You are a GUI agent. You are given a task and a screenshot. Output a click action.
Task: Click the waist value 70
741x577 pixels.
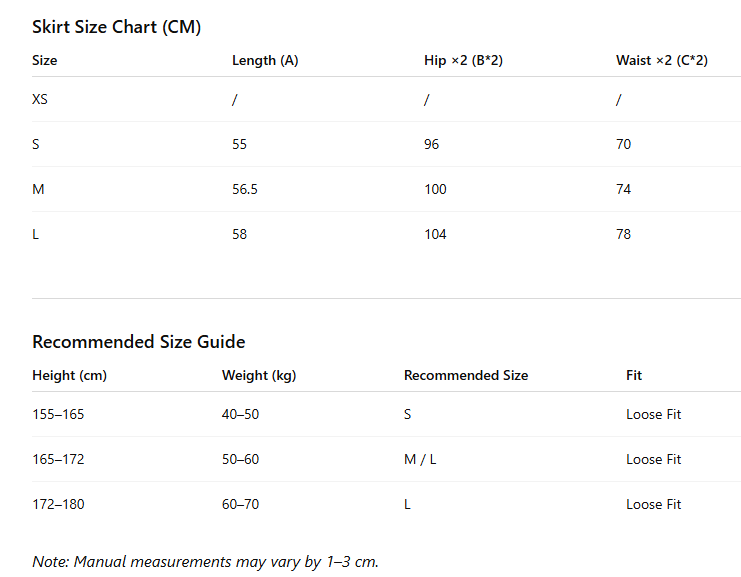point(623,144)
